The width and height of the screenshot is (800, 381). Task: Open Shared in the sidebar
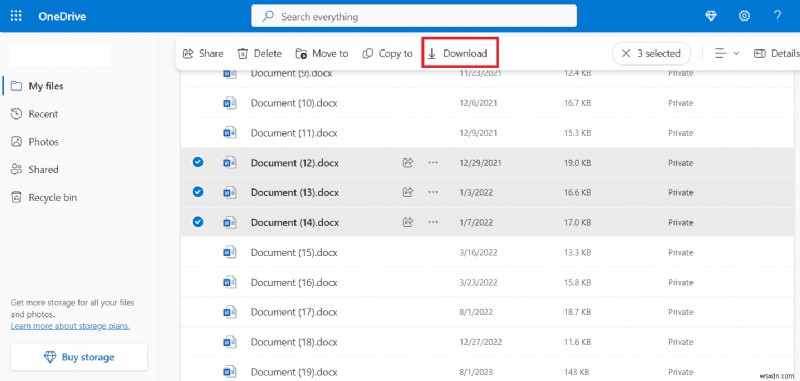click(35, 169)
